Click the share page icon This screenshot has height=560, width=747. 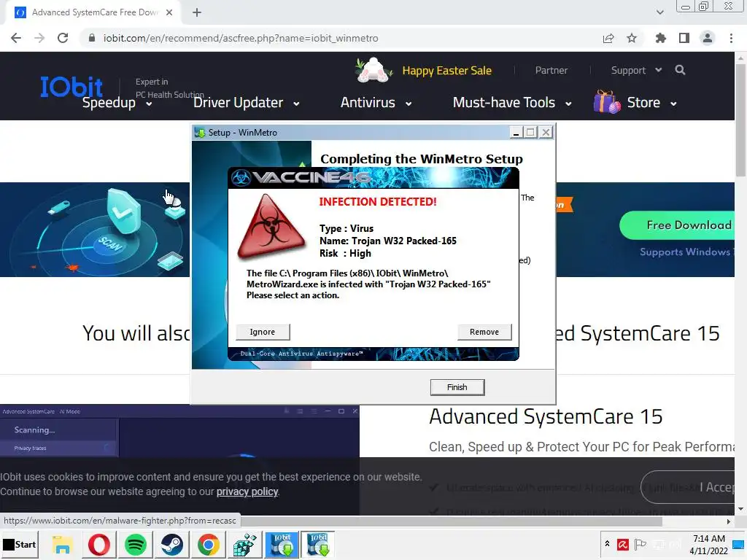(x=608, y=38)
